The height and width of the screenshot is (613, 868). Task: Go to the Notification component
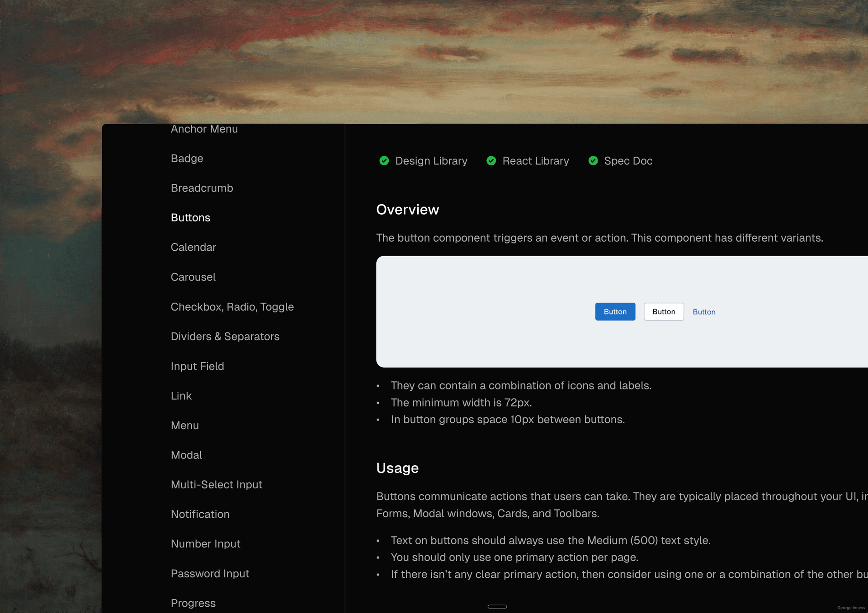click(x=200, y=514)
